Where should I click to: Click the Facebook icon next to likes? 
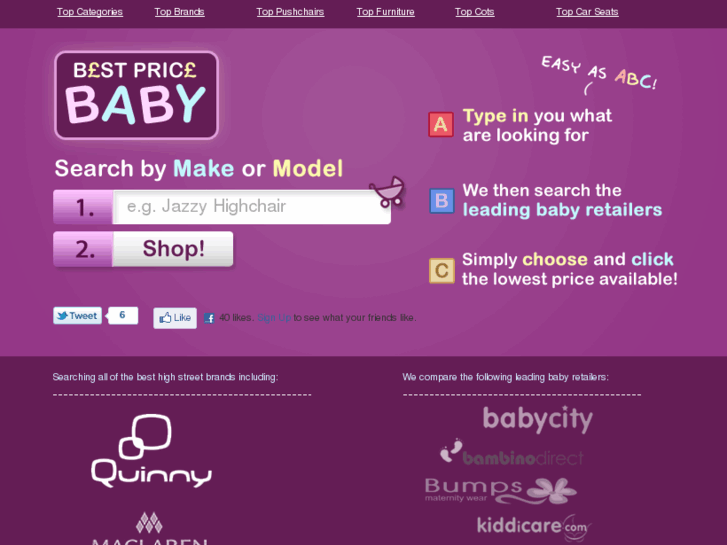[209, 318]
